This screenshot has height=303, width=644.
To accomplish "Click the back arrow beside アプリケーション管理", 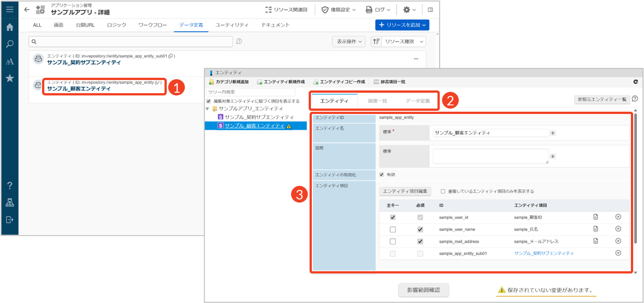I will (x=27, y=9).
